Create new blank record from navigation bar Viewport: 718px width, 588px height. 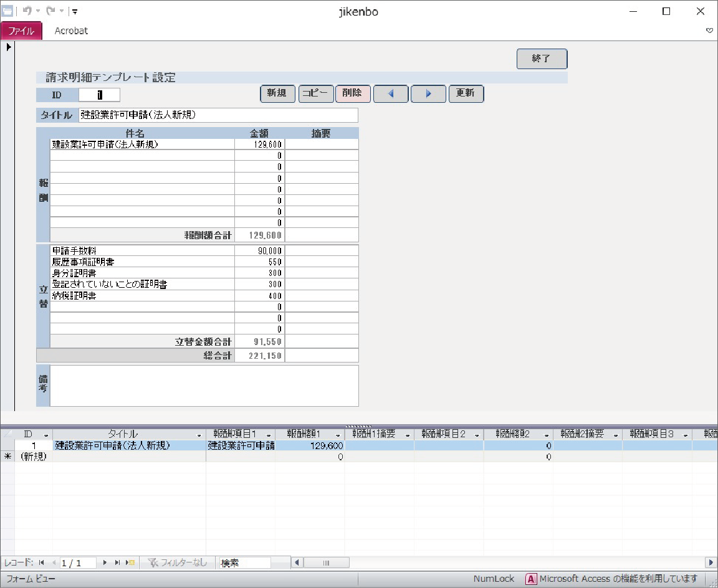tap(130, 562)
